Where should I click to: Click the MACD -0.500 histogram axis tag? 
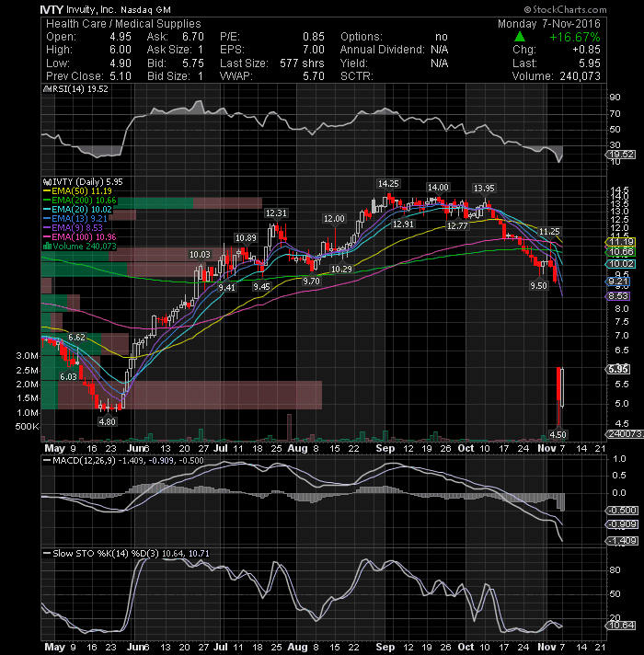tap(621, 511)
